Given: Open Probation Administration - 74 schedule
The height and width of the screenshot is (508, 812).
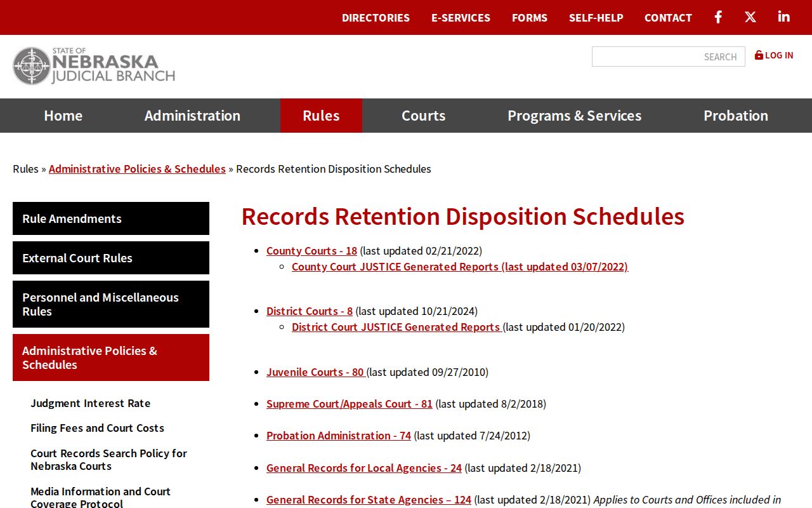Looking at the screenshot, I should click(x=339, y=436).
